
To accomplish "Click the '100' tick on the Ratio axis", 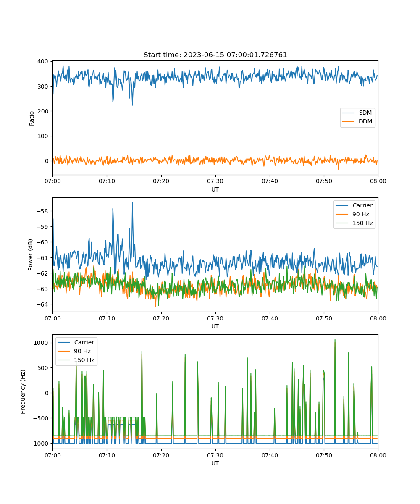I will pos(44,136).
